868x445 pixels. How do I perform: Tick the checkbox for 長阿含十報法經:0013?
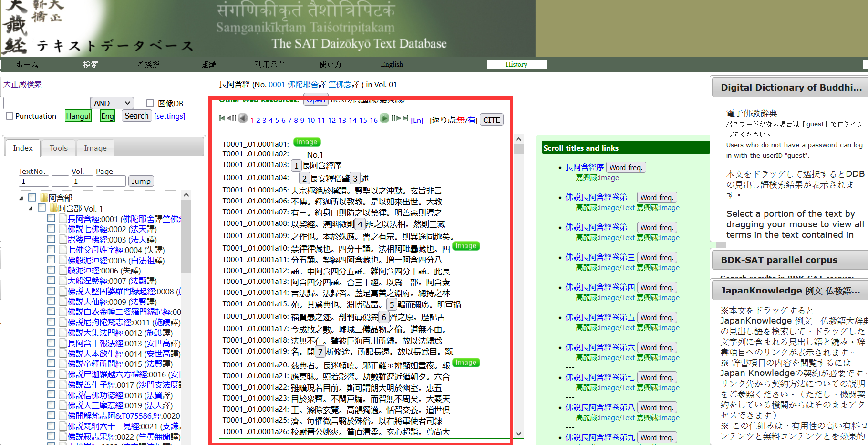pos(52,343)
